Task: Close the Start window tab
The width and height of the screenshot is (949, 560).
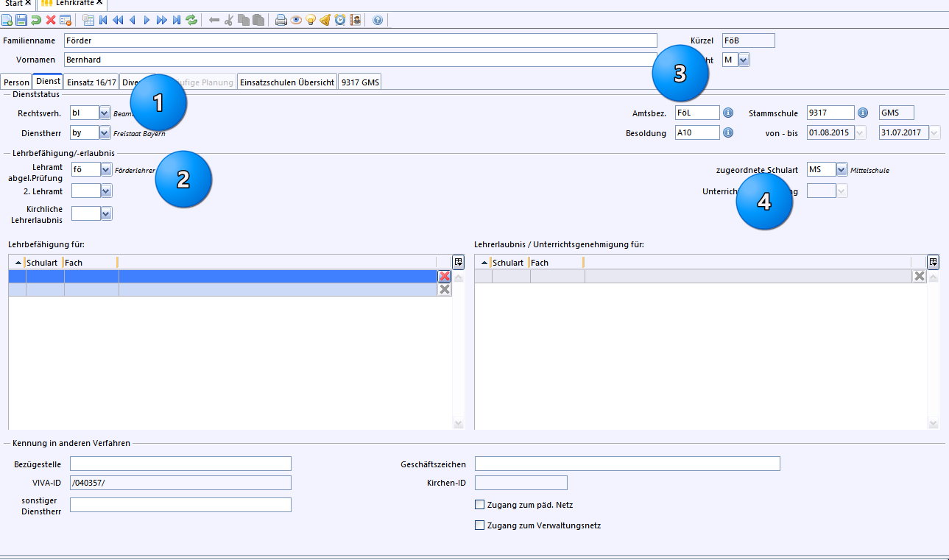Action: click(x=28, y=3)
